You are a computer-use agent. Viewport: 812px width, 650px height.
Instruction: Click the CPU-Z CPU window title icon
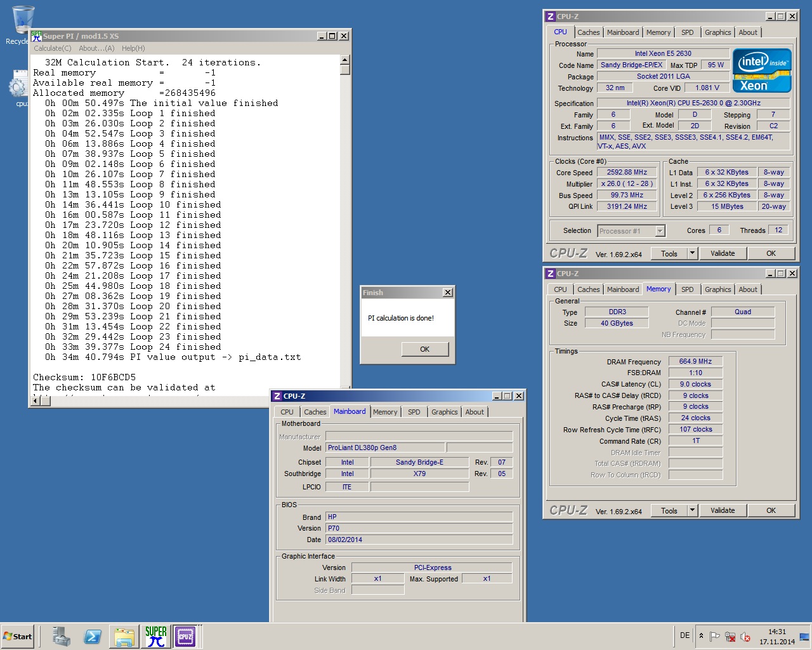[x=550, y=17]
